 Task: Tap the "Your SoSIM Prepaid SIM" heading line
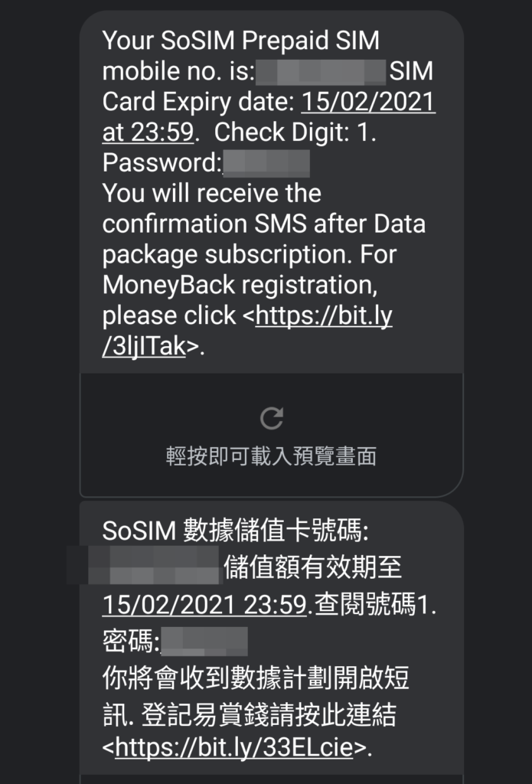coord(241,40)
